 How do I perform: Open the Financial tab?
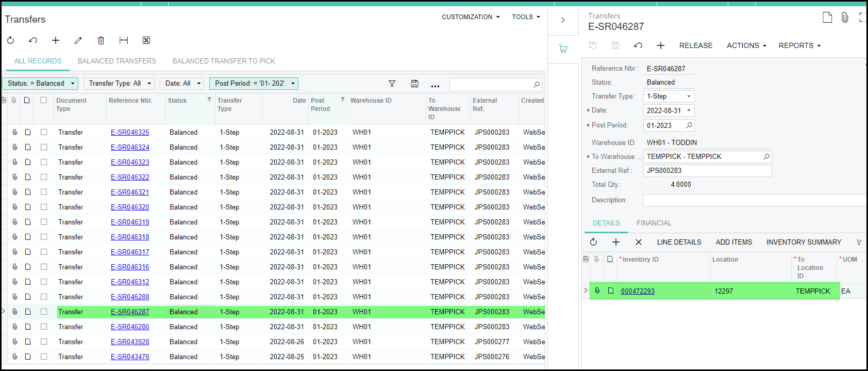click(x=654, y=223)
